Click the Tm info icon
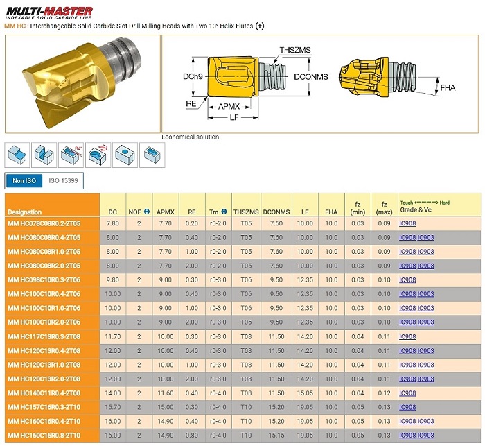This screenshot has height=448, width=485. 224,212
